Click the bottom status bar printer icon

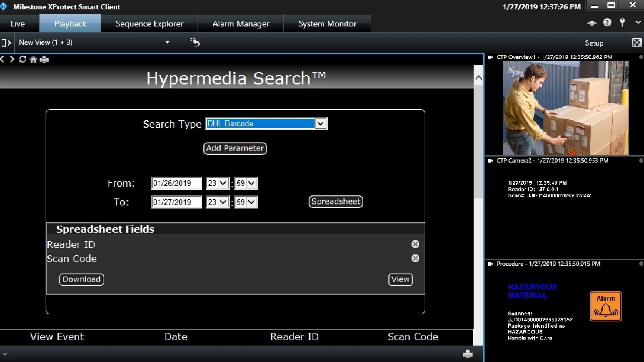pyautogui.click(x=468, y=354)
